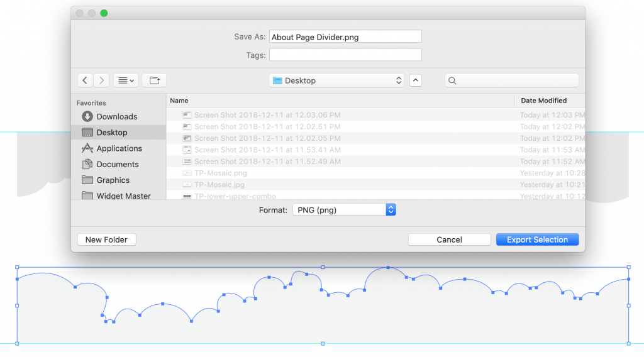
Task: Click the search field
Action: [x=511, y=80]
